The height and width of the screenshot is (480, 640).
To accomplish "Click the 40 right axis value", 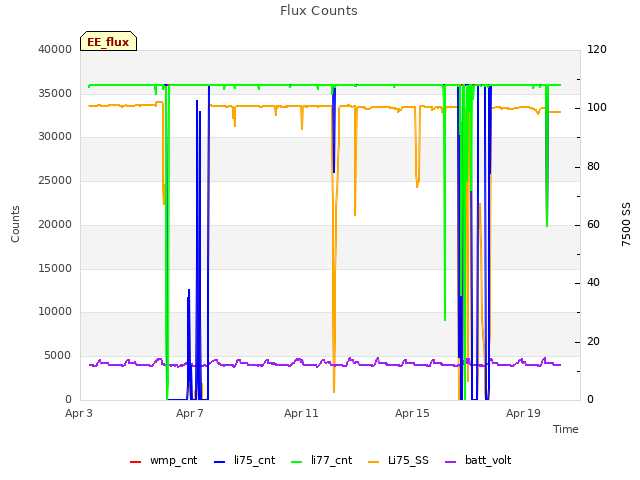I will (593, 282).
